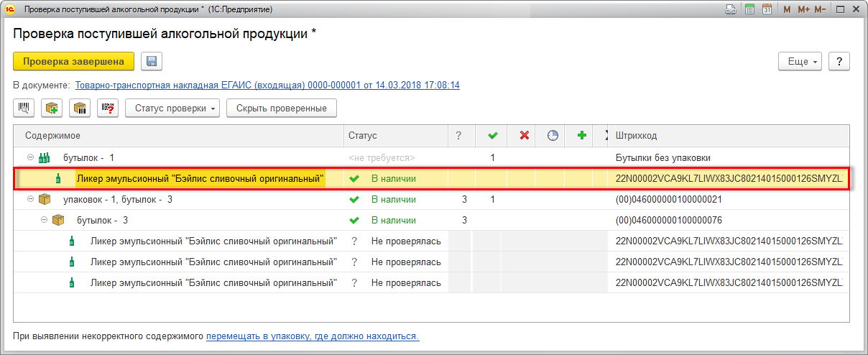Screen dimensions: 868x355
Task: Click the 'перемещать в упаковку' link
Action: point(313,336)
